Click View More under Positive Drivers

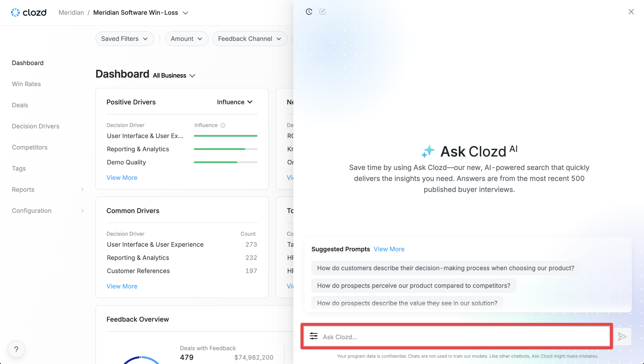click(x=122, y=178)
